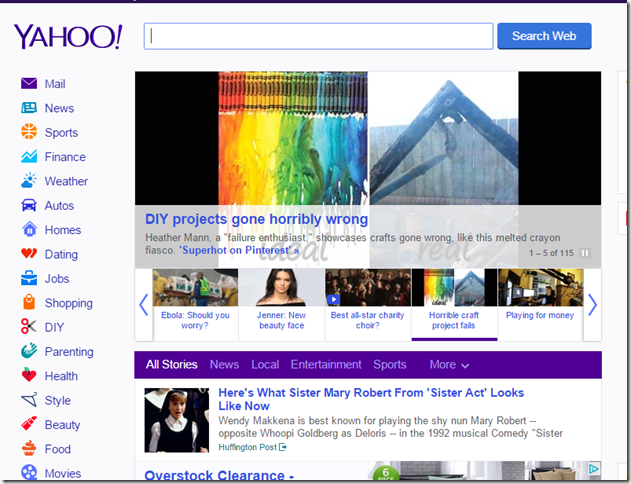Advance carousel with the right arrow

(x=592, y=305)
